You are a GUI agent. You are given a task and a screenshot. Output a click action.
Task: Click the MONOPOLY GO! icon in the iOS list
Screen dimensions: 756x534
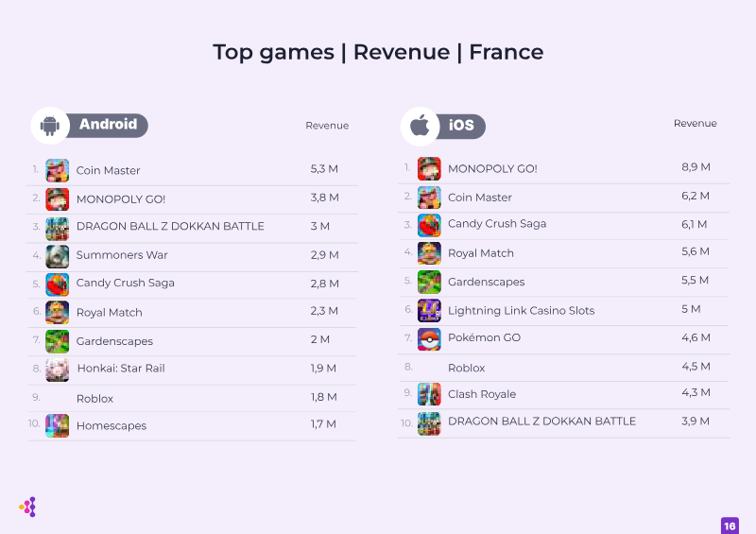coord(429,168)
